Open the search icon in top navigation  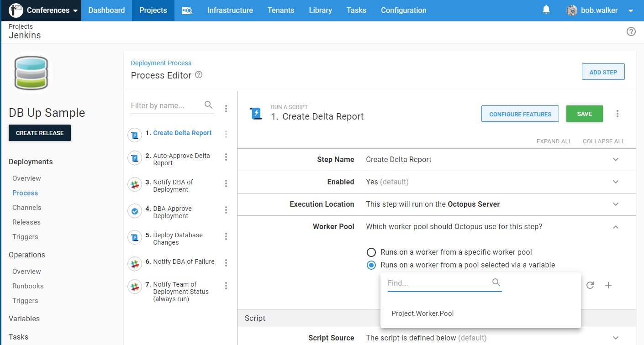187,10
